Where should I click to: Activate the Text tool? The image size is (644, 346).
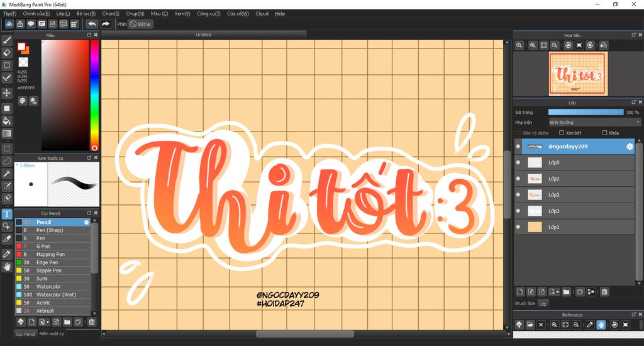pyautogui.click(x=7, y=214)
